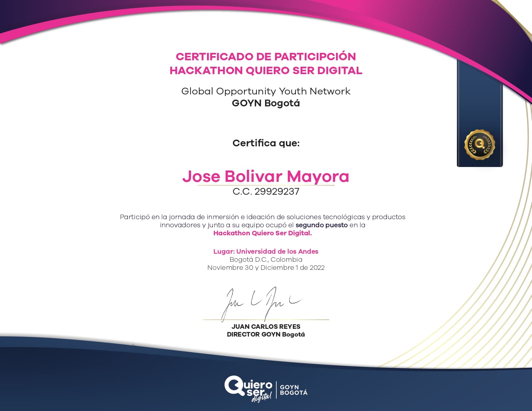
Task: Select the name 'Jose Bolivar Mayora'
Action: (266, 176)
